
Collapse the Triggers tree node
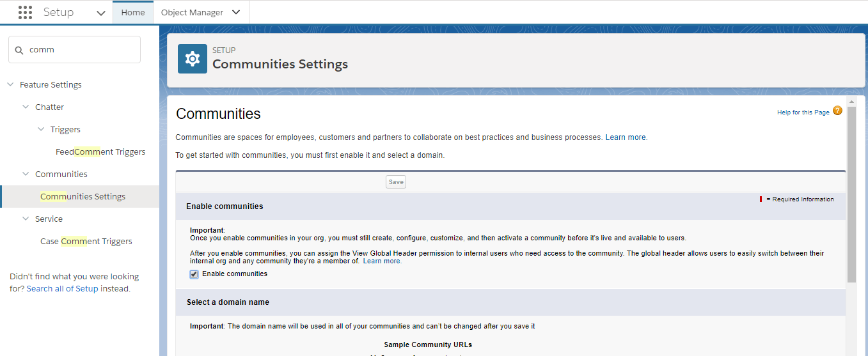tap(41, 129)
